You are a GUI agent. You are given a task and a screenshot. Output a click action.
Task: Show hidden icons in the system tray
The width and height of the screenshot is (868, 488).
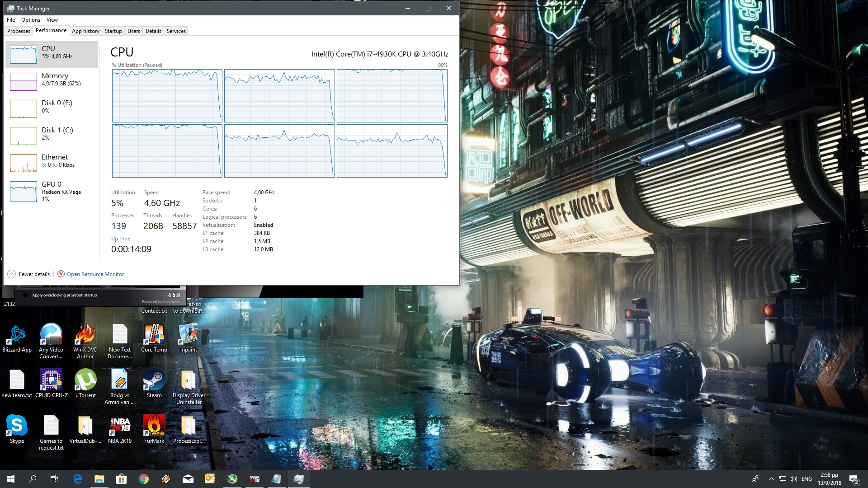click(771, 479)
